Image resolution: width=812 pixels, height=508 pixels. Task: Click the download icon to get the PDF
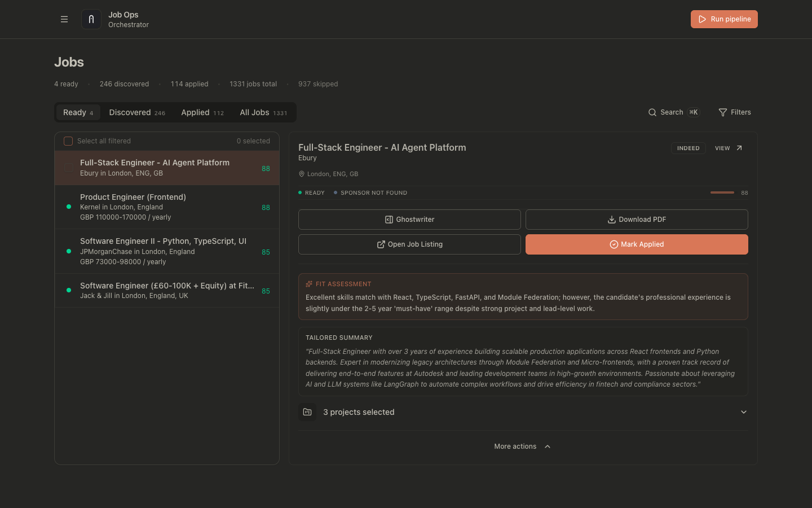point(611,219)
